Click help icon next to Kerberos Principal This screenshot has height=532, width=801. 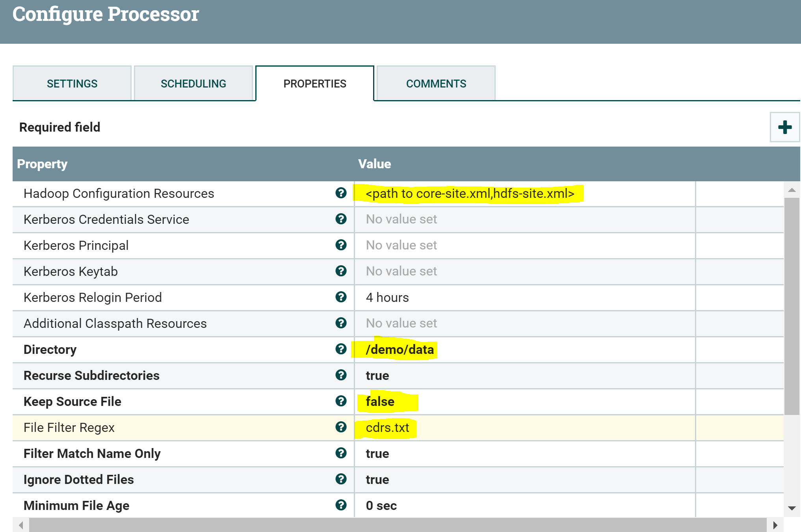coord(341,245)
